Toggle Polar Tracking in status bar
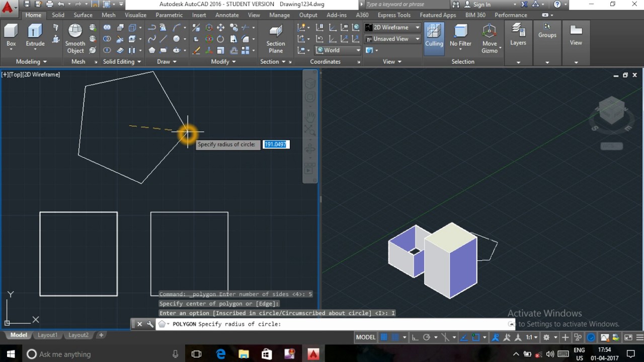 pos(426,337)
